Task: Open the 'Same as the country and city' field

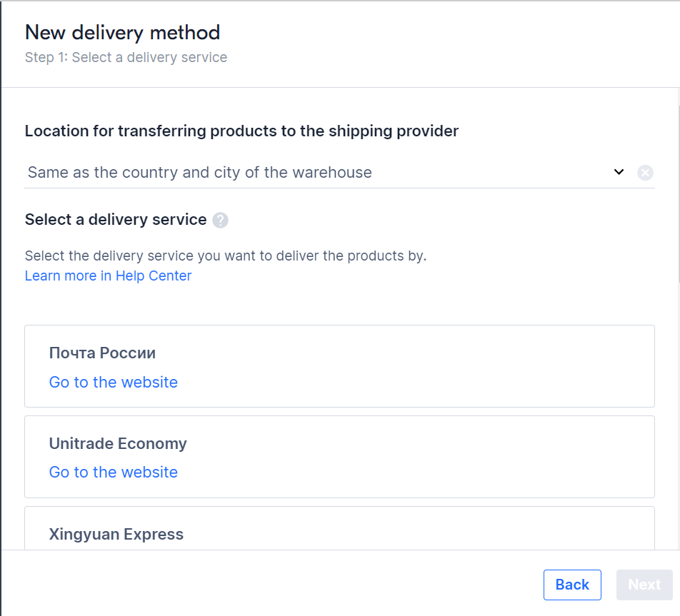Action: (320, 173)
